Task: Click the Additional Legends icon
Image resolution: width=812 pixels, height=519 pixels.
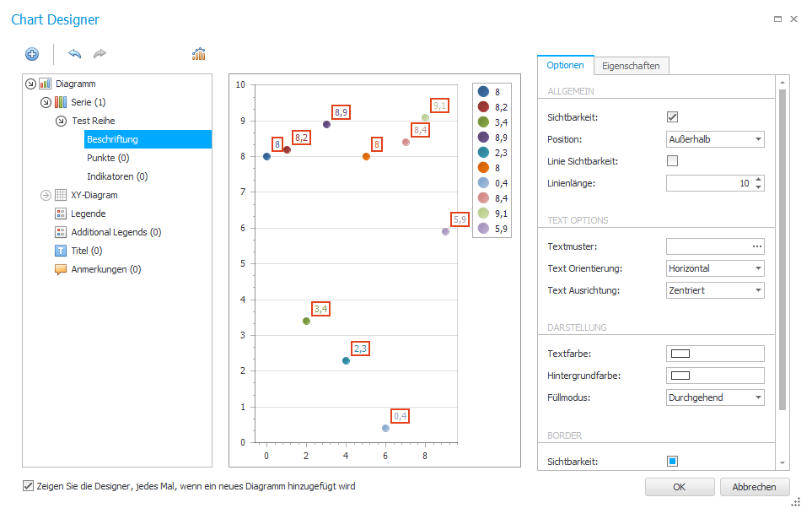Action: coord(61,232)
